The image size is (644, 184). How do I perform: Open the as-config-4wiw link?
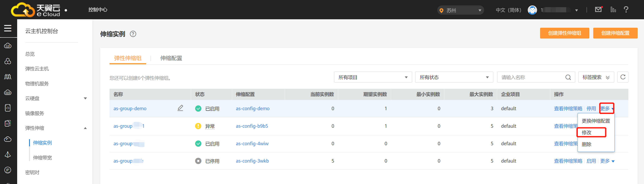(252, 143)
